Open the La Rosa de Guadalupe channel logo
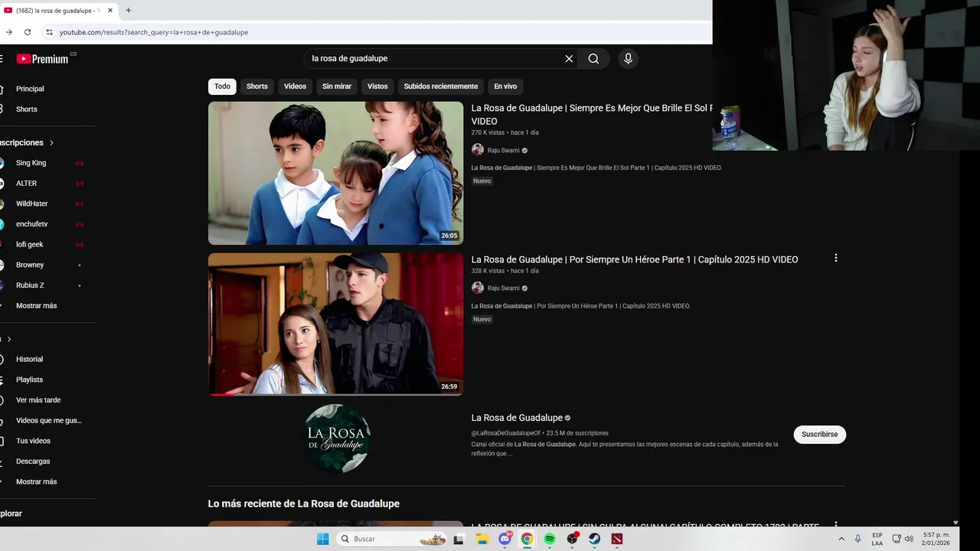Image resolution: width=980 pixels, height=551 pixels. point(337,439)
